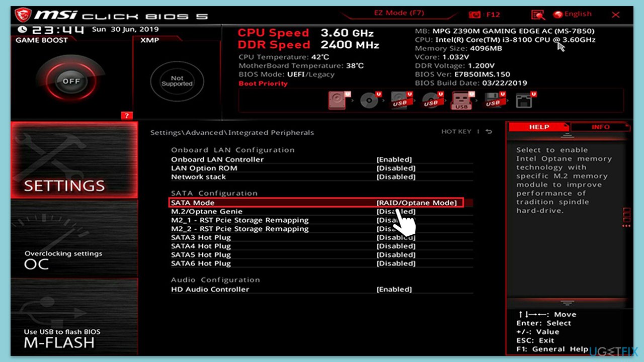Click the help panel's right-edge grip handle
Image resolution: width=644 pixels, height=362 pixels.
626,218
